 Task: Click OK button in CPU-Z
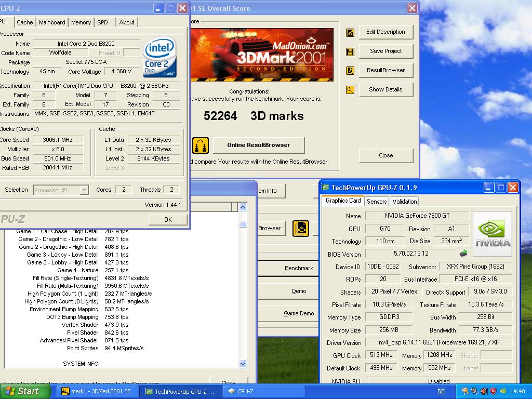click(x=168, y=220)
